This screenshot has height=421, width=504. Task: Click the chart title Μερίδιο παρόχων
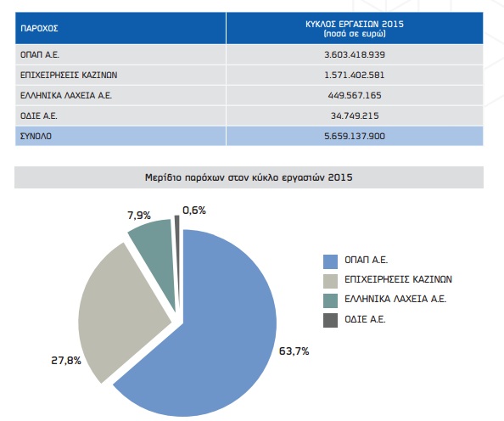249,177
